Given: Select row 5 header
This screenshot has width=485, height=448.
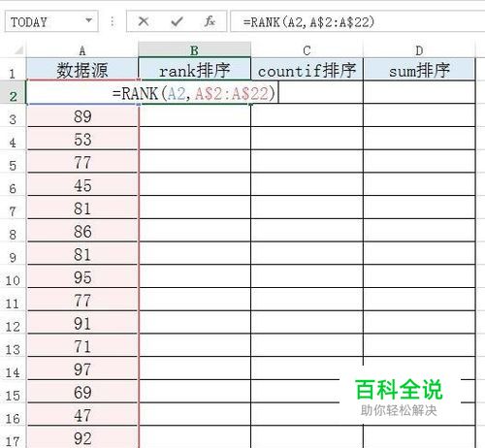Looking at the screenshot, I should (13, 162).
